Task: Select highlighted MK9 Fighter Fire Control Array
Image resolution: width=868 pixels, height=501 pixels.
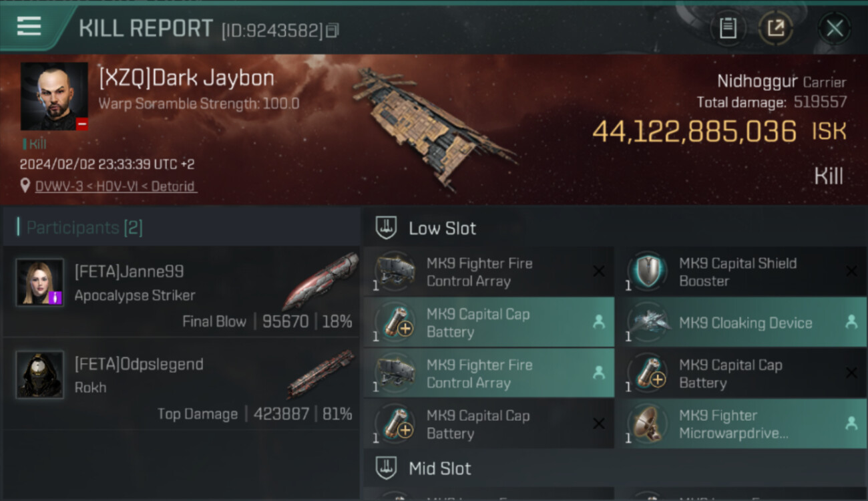Action: click(489, 373)
